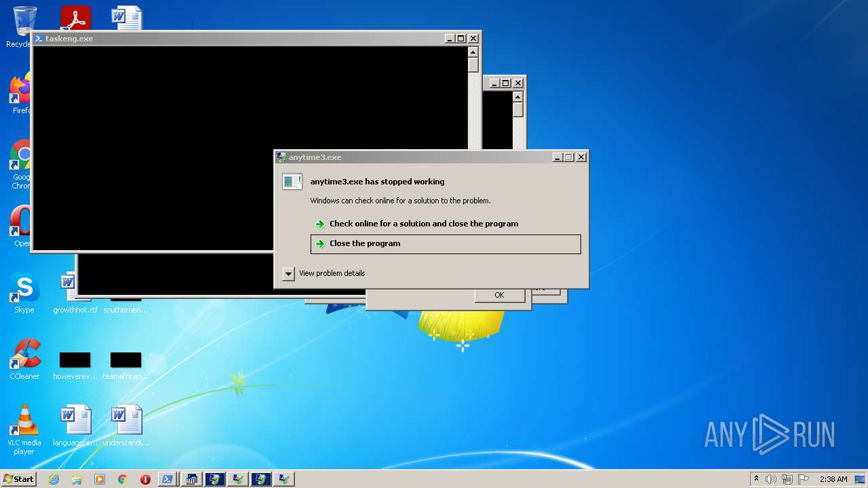Click the scroll-up arrow in the second console window
The height and width of the screenshot is (488, 868).
click(x=518, y=97)
